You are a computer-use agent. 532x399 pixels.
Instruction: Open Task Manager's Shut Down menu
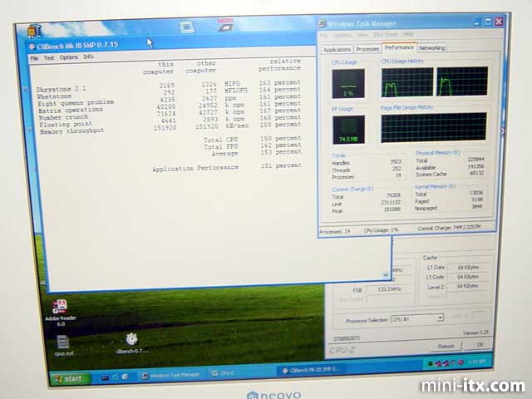(386, 35)
